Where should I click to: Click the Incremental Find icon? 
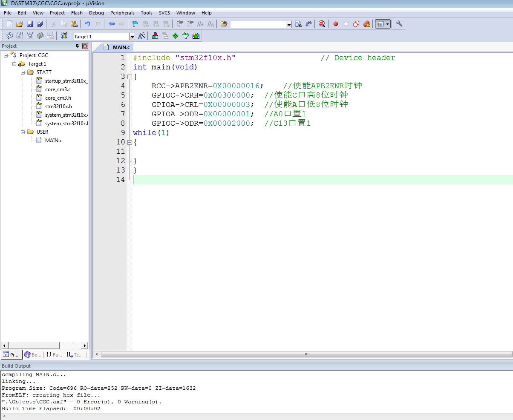308,24
